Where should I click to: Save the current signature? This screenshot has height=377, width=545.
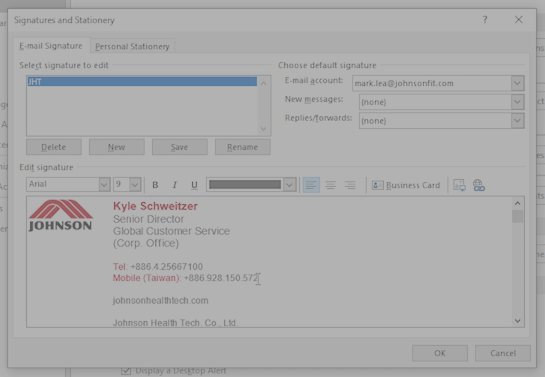tap(179, 147)
